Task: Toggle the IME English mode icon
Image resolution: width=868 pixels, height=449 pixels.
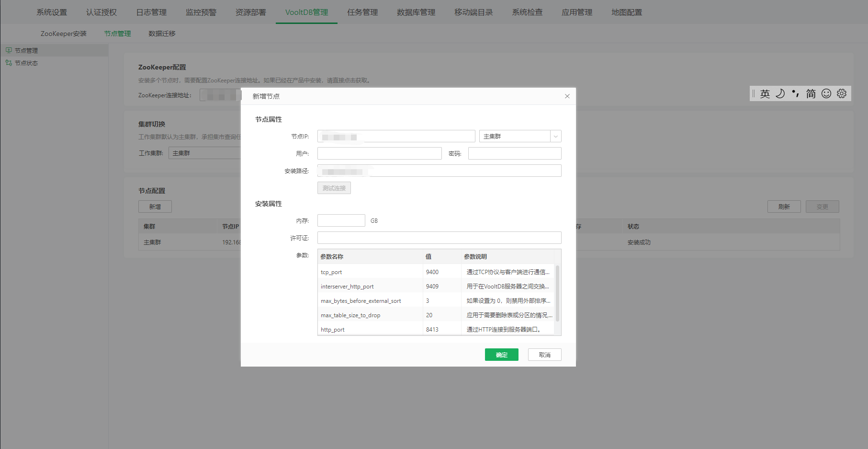Action: [x=765, y=94]
